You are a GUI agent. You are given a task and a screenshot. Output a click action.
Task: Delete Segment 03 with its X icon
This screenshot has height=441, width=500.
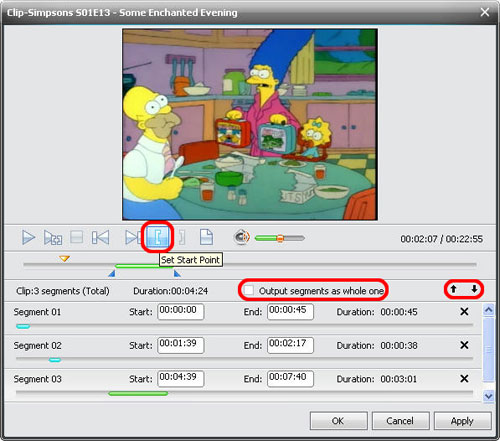point(464,379)
